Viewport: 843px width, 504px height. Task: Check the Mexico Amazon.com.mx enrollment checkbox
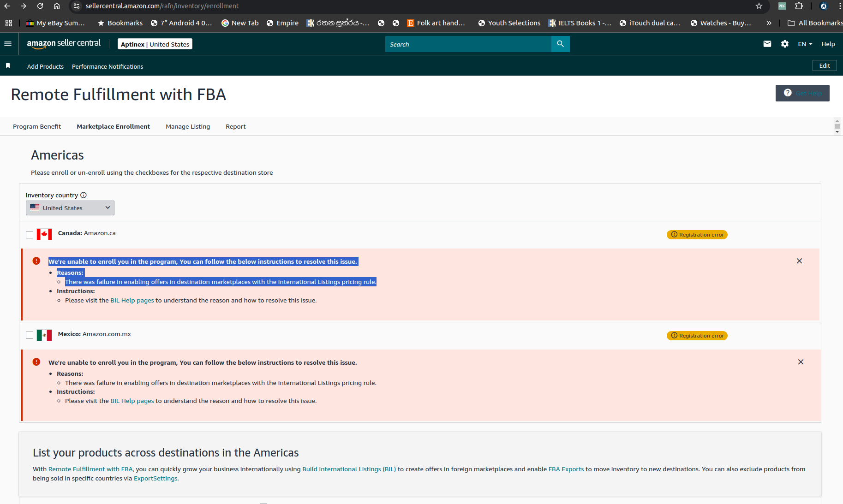[30, 335]
